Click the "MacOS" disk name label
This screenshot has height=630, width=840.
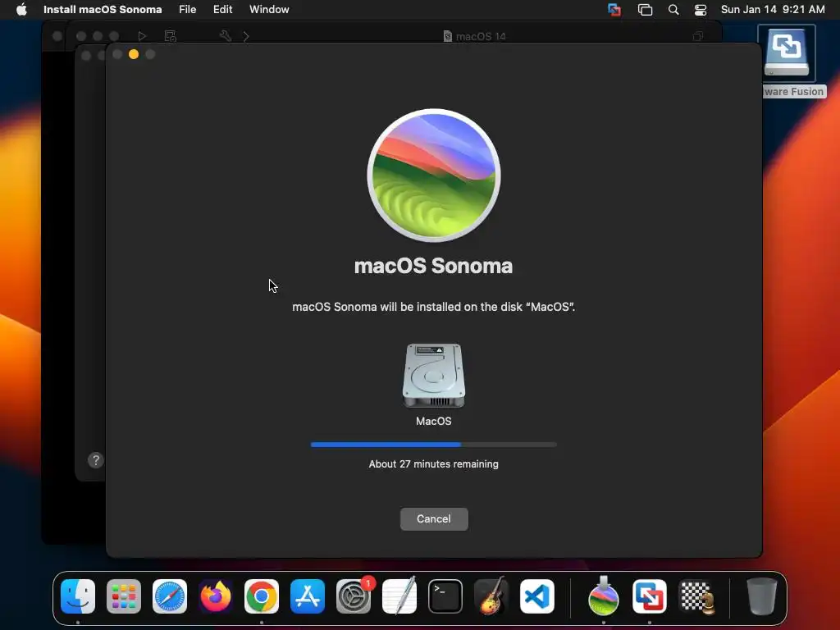(433, 421)
